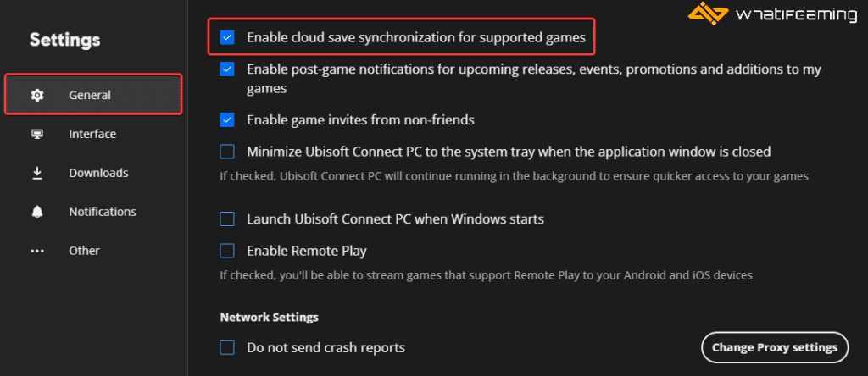This screenshot has height=376, width=868.
Task: Click the Other three-dots icon
Action: click(37, 251)
